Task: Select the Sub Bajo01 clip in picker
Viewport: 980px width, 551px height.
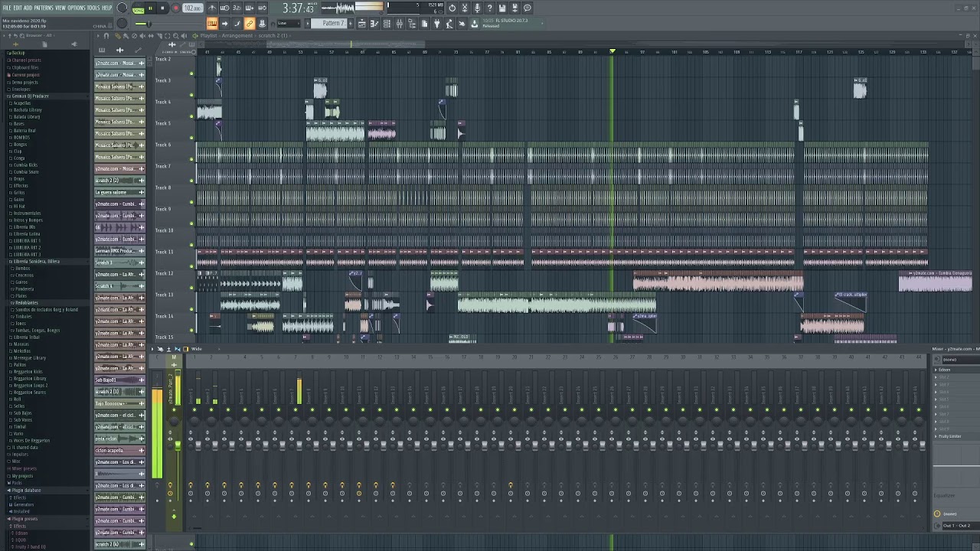Action: coord(119,380)
